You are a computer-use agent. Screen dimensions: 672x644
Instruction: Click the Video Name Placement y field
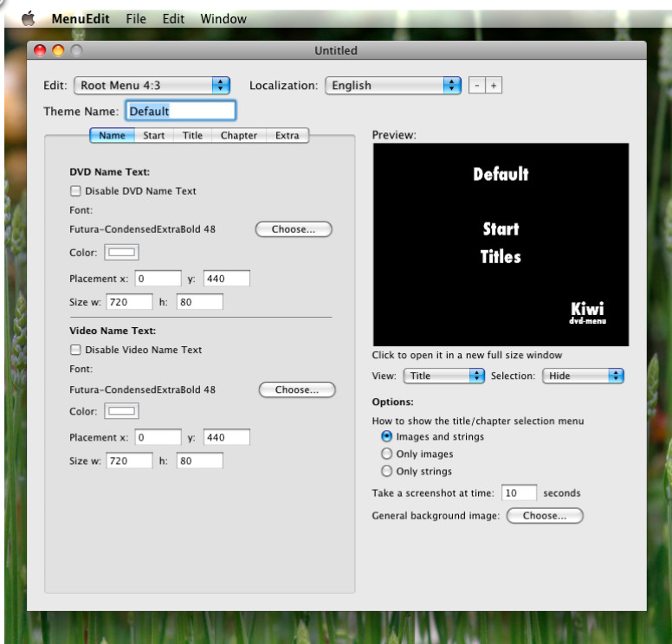[227, 437]
